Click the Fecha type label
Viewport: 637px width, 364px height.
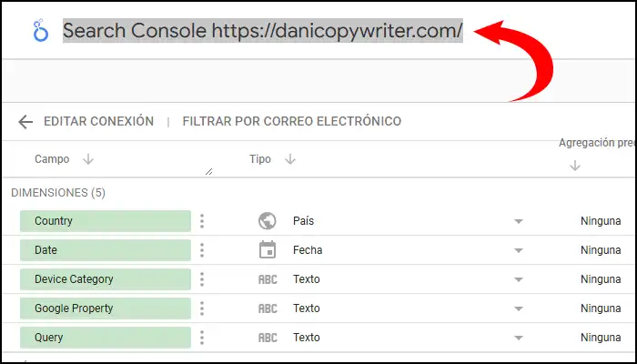coord(308,250)
